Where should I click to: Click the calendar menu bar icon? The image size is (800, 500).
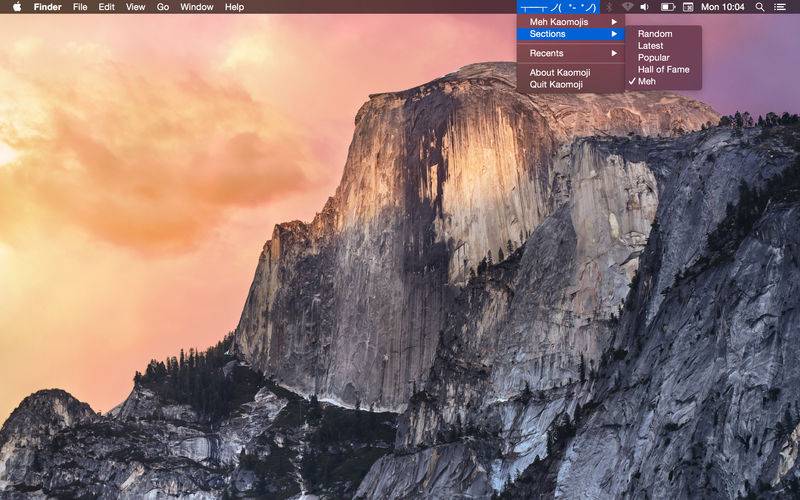[x=688, y=7]
